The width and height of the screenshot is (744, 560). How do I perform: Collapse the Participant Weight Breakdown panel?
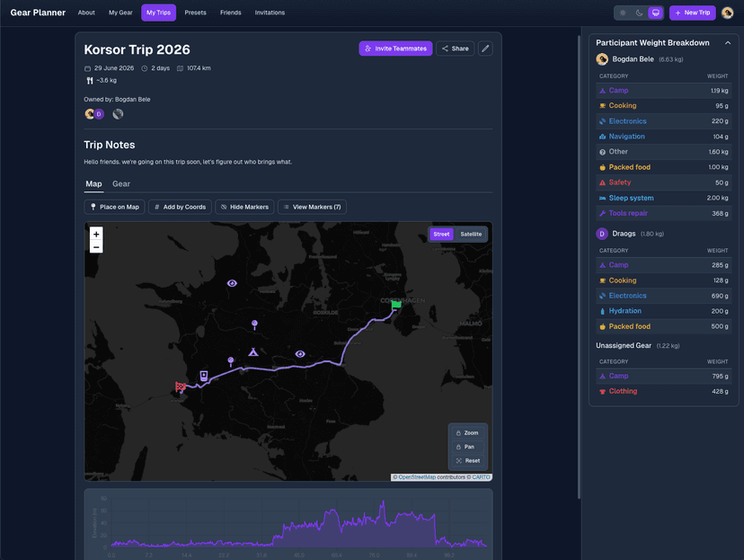[728, 42]
